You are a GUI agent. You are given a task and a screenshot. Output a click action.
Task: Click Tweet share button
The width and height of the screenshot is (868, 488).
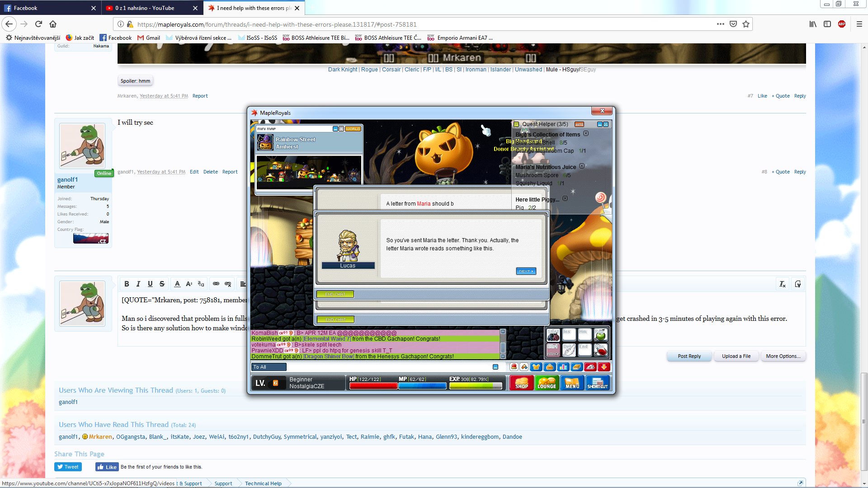(68, 467)
